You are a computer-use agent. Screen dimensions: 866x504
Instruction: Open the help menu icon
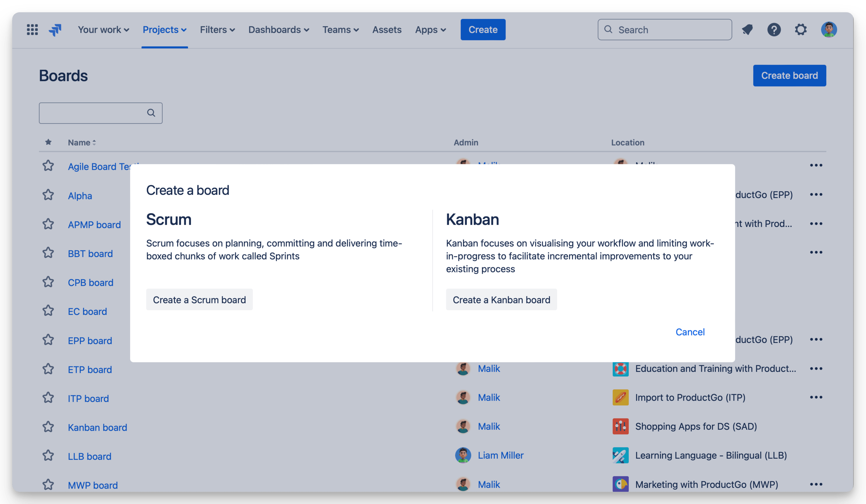click(x=774, y=30)
